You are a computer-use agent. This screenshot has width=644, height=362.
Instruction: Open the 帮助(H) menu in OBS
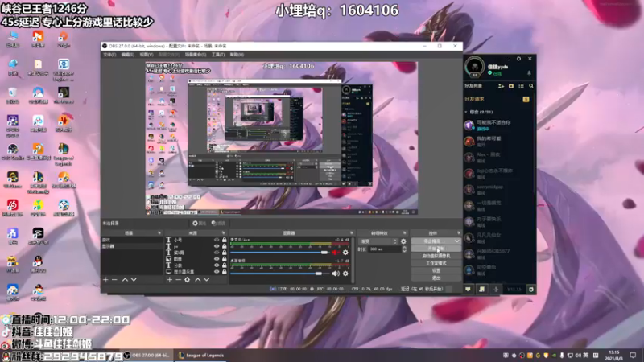pyautogui.click(x=237, y=55)
